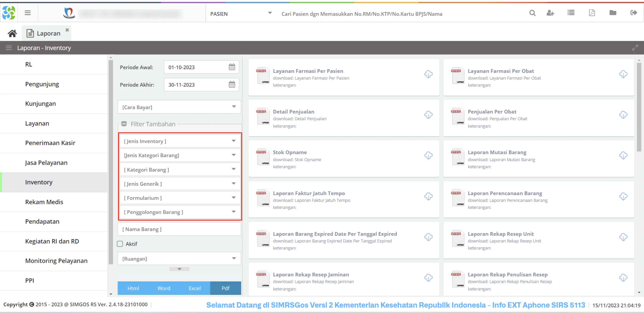Select Pengunjung in the report menu
This screenshot has width=644, height=313.
coord(54,84)
